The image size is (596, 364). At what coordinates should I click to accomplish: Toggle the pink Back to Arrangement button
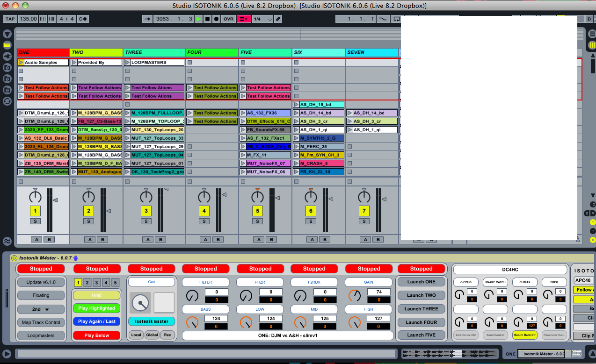coord(244,19)
